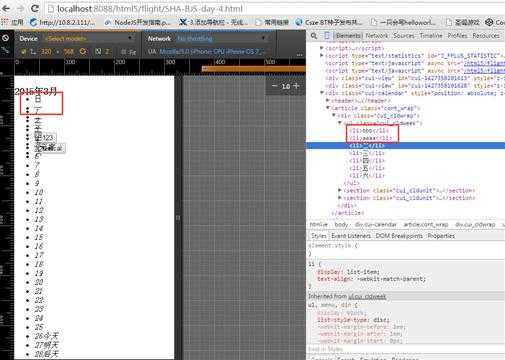This screenshot has width=505, height=360.
Task: Click the article.cont_wrap breadcrumb
Action: (426, 225)
